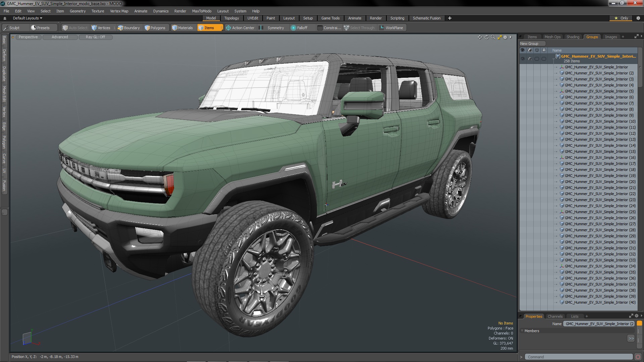644x362 pixels.
Task: Open the Groups panel side arrow menu
Action: (x=641, y=36)
